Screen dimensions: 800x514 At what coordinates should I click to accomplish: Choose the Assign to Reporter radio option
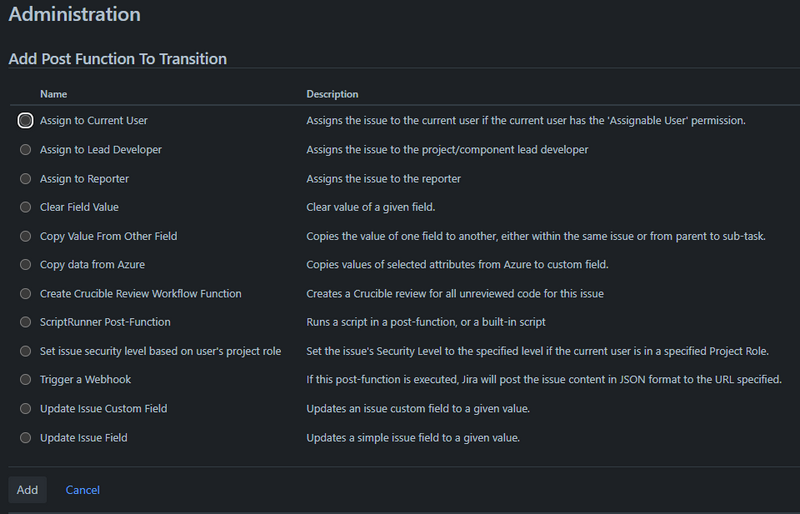[26, 179]
